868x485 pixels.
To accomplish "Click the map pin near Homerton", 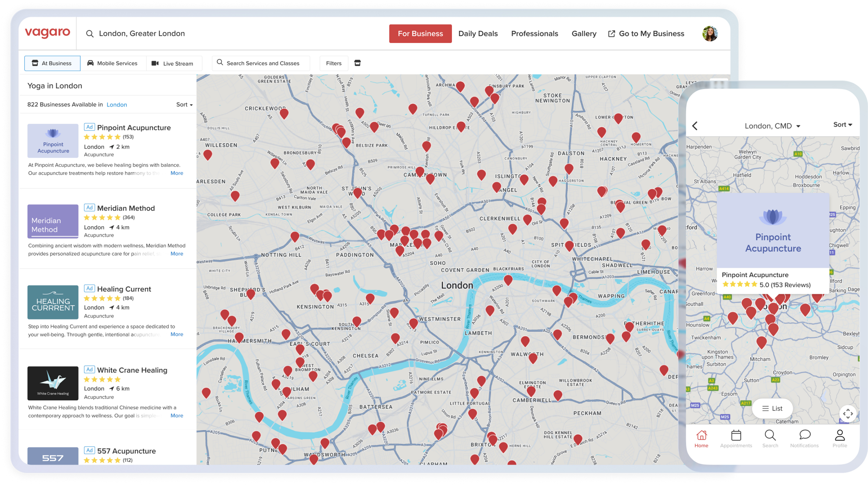I will pyautogui.click(x=636, y=137).
